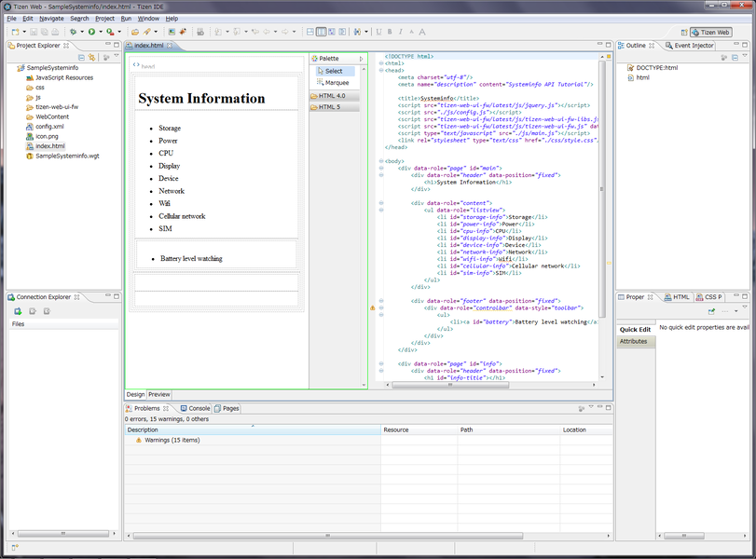
Task: Toggle vertical split editor layout
Action: 321,32
